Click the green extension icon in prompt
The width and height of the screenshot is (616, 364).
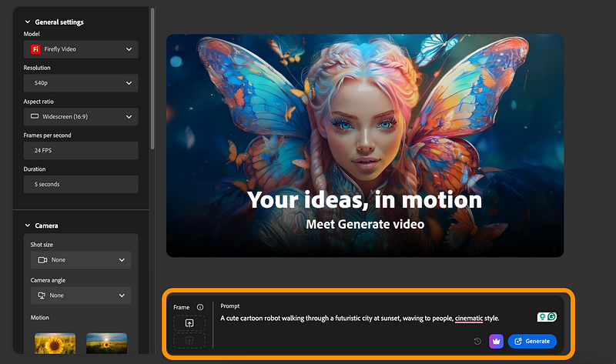542,317
